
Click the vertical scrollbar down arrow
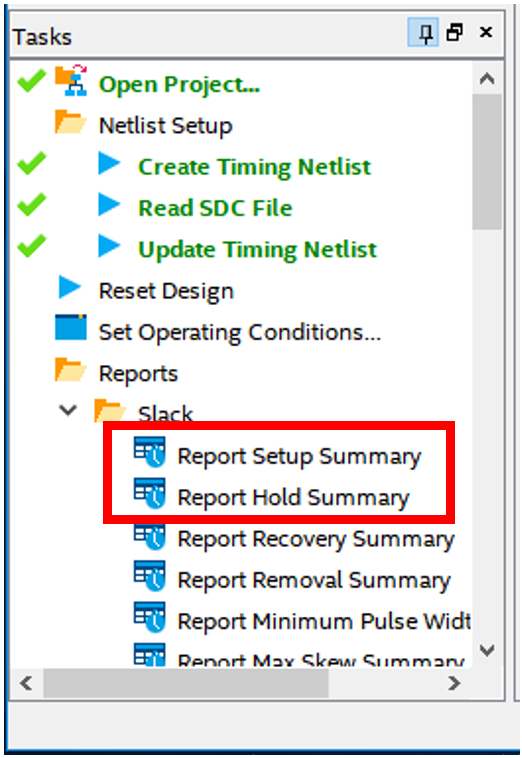pyautogui.click(x=487, y=651)
